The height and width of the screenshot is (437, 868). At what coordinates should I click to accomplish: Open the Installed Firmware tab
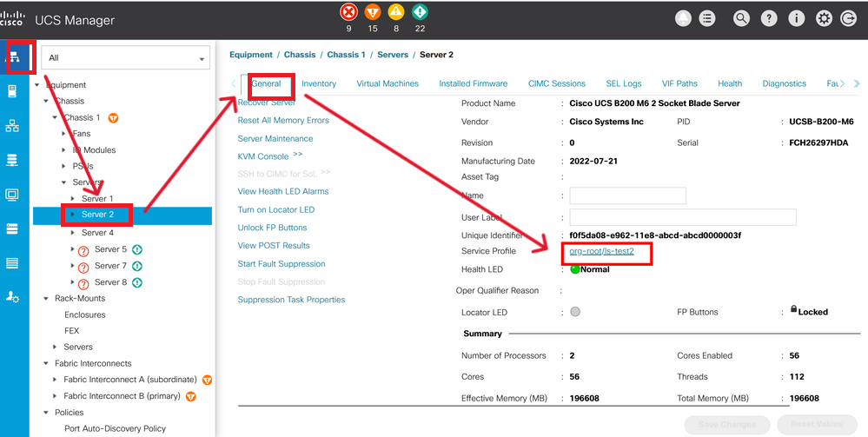click(x=474, y=83)
